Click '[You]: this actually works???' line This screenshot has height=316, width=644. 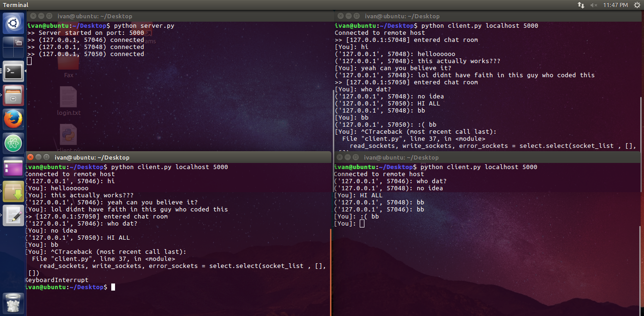tap(79, 195)
